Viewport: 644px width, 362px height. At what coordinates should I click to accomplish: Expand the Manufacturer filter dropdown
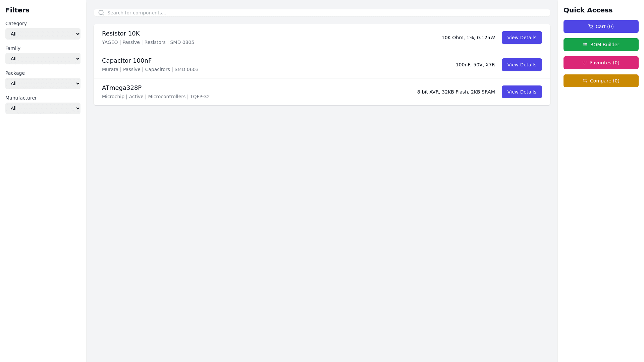tap(43, 108)
